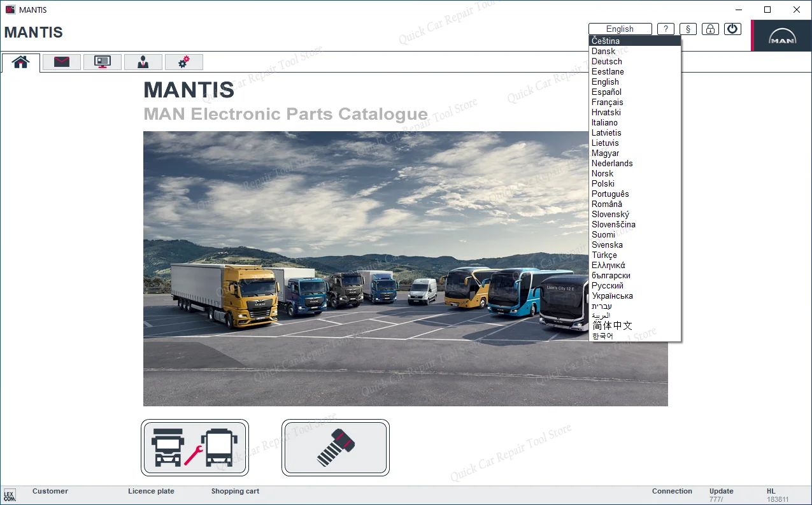This screenshot has height=505, width=812.
Task: Open the monitor display tab
Action: point(103,62)
